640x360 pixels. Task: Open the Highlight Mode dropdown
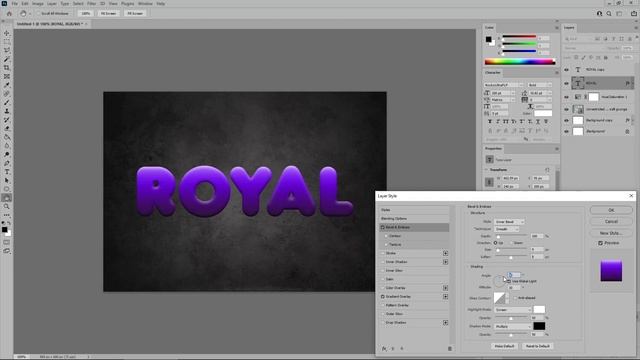pos(513,310)
